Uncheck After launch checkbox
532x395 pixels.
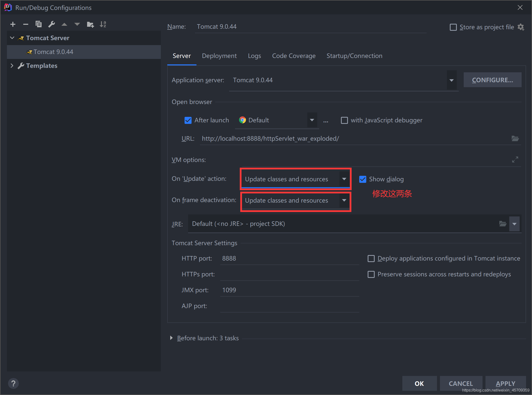tap(188, 120)
